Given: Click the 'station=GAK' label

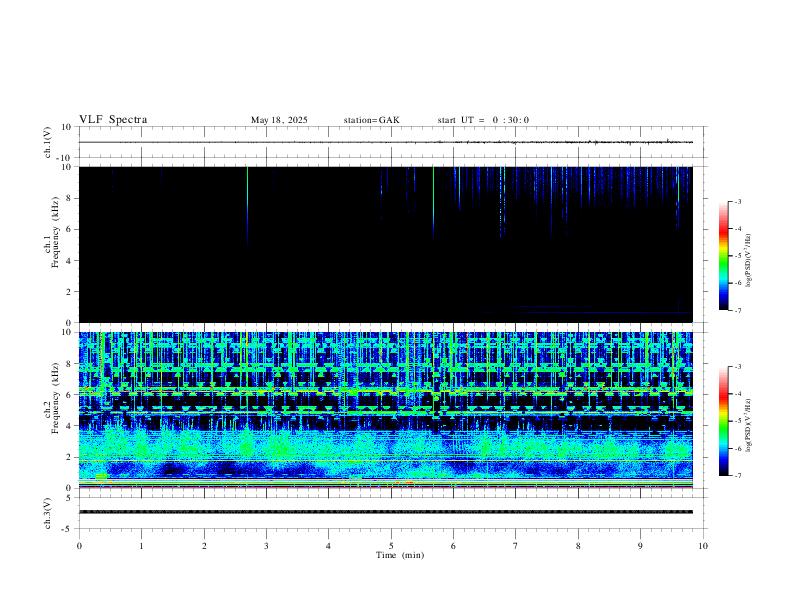Looking at the screenshot, I should click(371, 120).
